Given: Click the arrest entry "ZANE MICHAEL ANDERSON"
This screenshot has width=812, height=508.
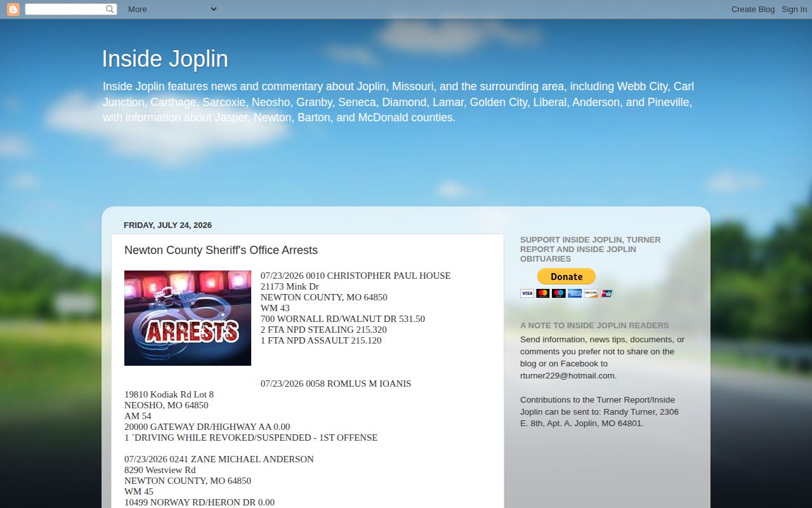Looking at the screenshot, I should tap(252, 459).
